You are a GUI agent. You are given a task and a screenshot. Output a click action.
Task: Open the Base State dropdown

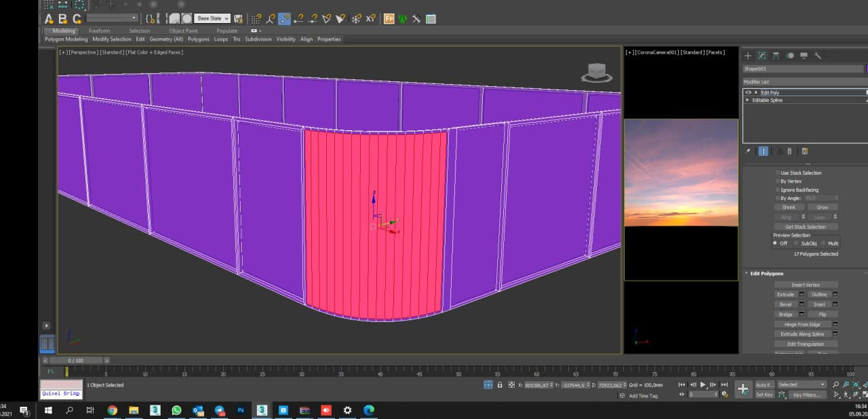pyautogui.click(x=212, y=18)
